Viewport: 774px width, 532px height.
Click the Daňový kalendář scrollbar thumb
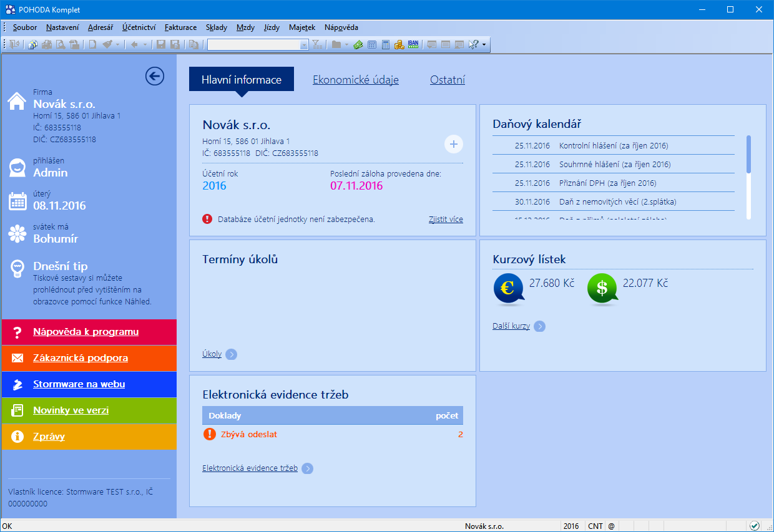tap(748, 153)
